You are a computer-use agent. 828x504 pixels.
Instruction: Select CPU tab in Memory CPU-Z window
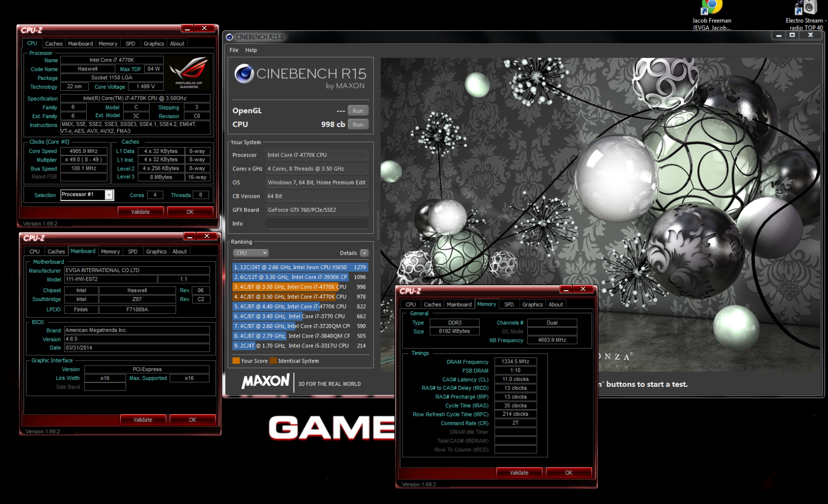pos(411,305)
